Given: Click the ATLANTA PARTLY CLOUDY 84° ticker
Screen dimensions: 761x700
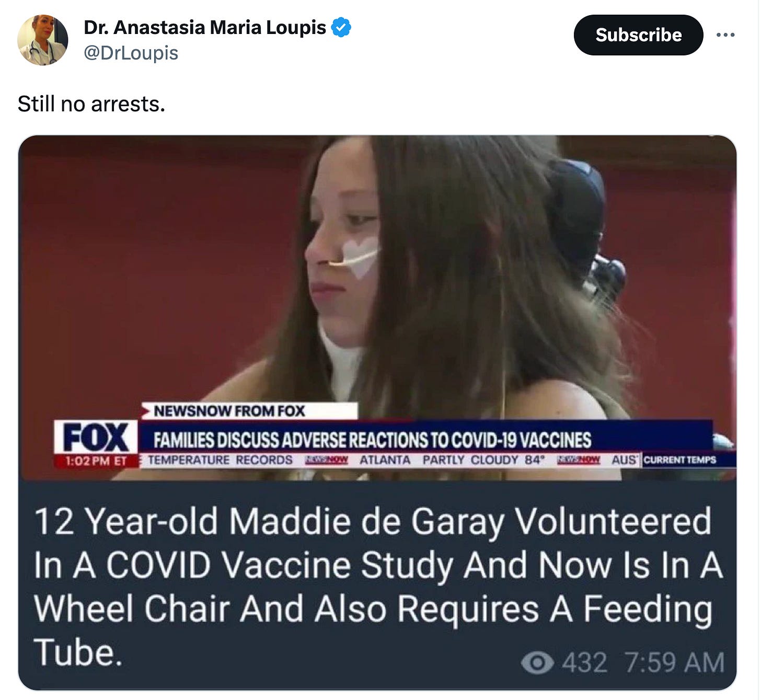Looking at the screenshot, I should pos(452,460).
